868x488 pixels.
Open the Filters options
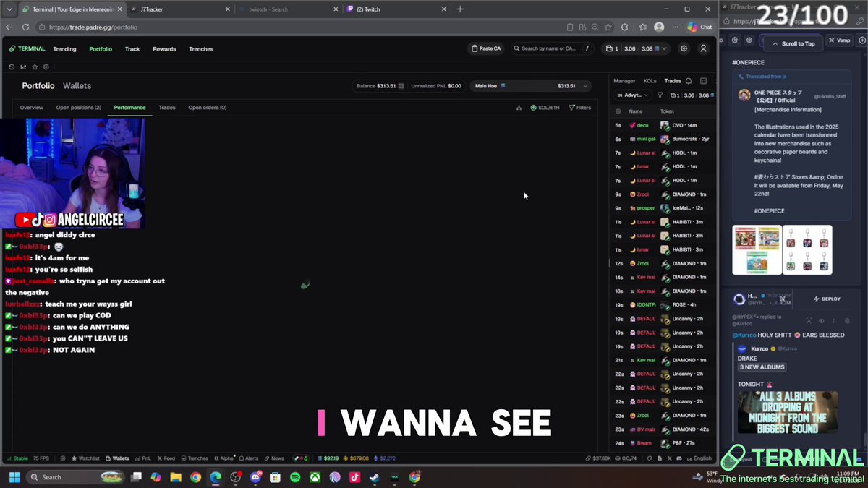pyautogui.click(x=580, y=108)
